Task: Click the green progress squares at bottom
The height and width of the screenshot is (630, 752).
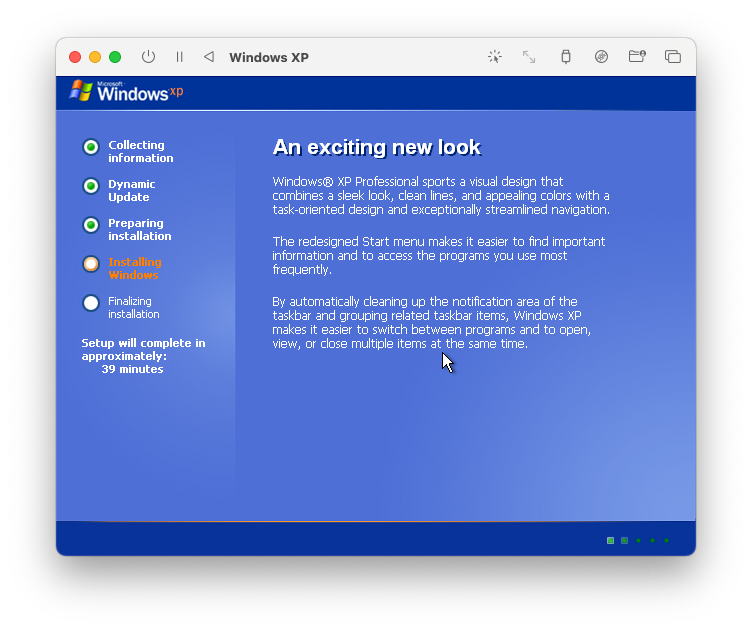Action: [x=638, y=540]
